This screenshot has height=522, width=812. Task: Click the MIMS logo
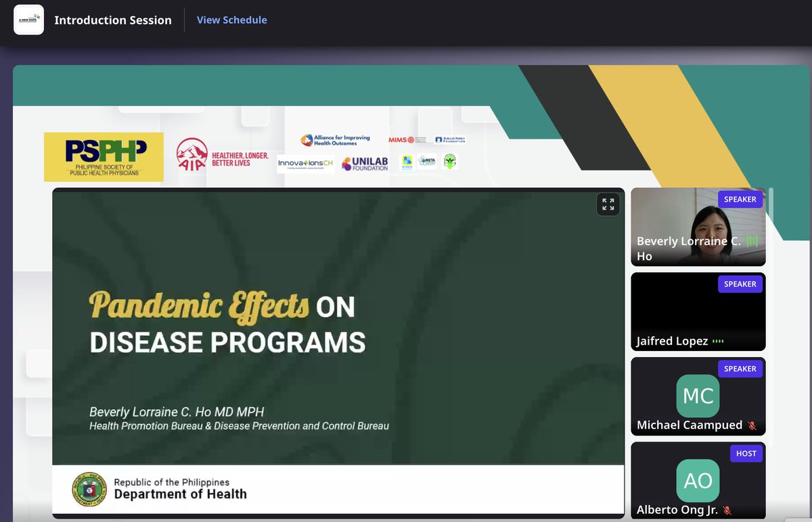(407, 139)
